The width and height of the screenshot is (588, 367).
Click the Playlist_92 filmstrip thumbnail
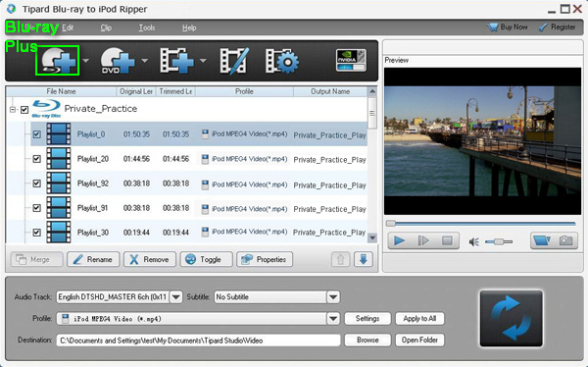pos(59,183)
